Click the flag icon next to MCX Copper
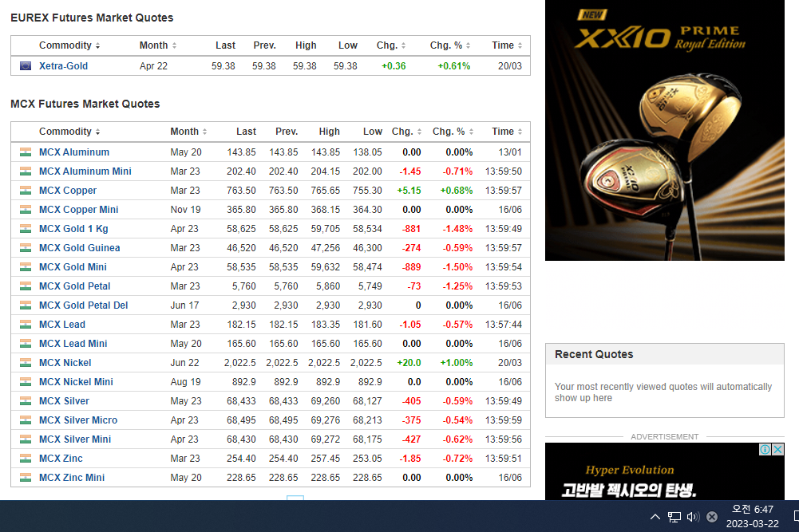 (26, 191)
